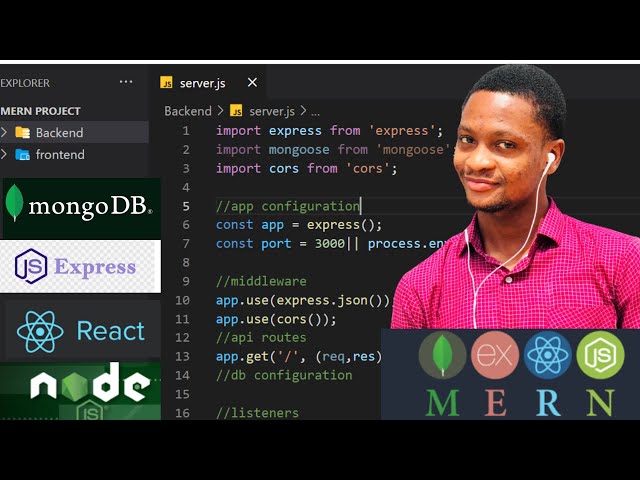Click the MERN PROJECT section header
The width and height of the screenshot is (640, 480).
[x=40, y=111]
